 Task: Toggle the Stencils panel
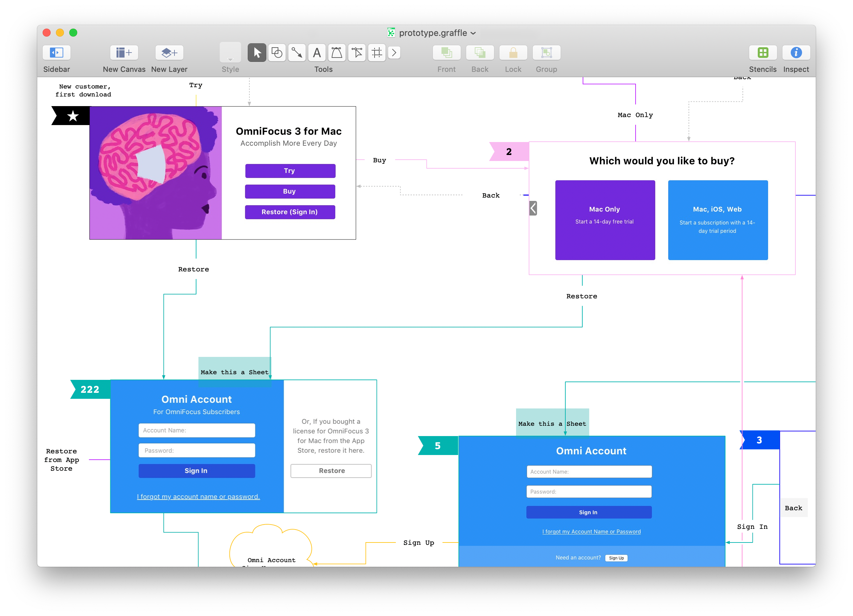[x=762, y=53]
